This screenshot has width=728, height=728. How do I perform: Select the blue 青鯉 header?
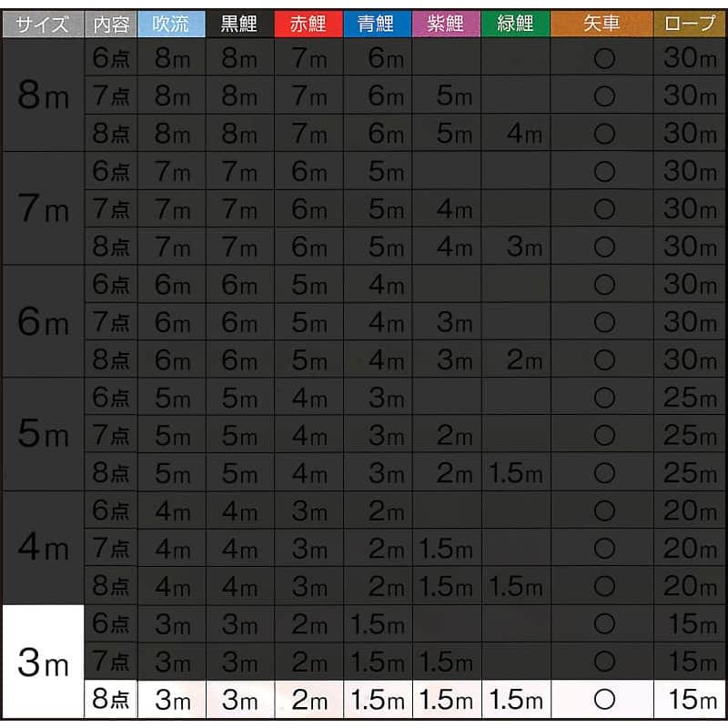(378, 25)
